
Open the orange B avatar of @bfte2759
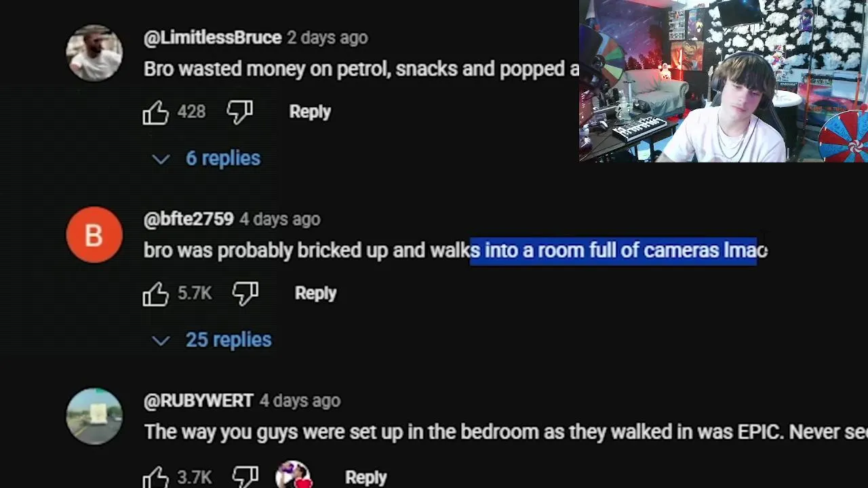tap(94, 235)
